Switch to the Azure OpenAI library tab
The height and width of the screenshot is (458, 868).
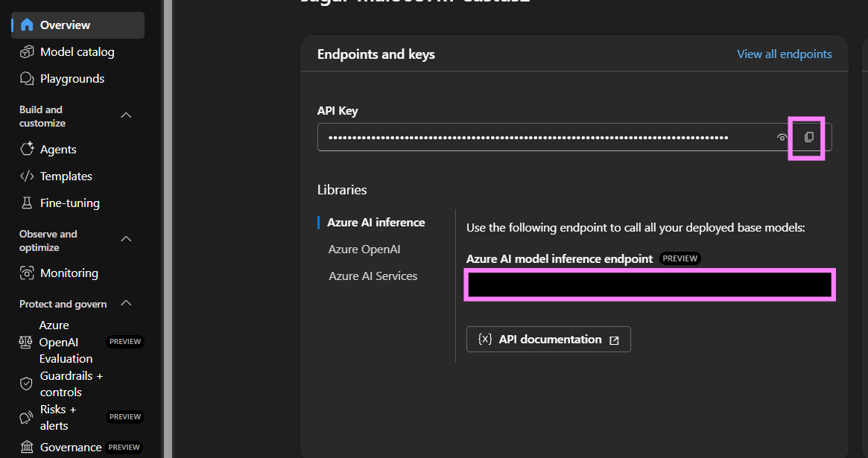pos(364,249)
